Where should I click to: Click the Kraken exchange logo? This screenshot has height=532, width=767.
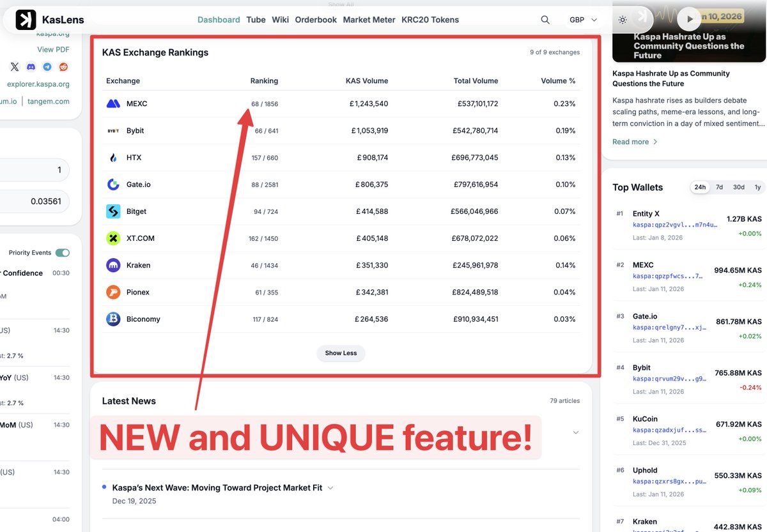113,265
